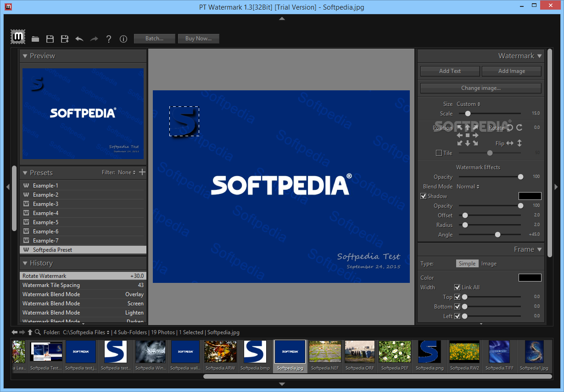
Task: Rotate the watermark counterclockwise
Action: [510, 127]
